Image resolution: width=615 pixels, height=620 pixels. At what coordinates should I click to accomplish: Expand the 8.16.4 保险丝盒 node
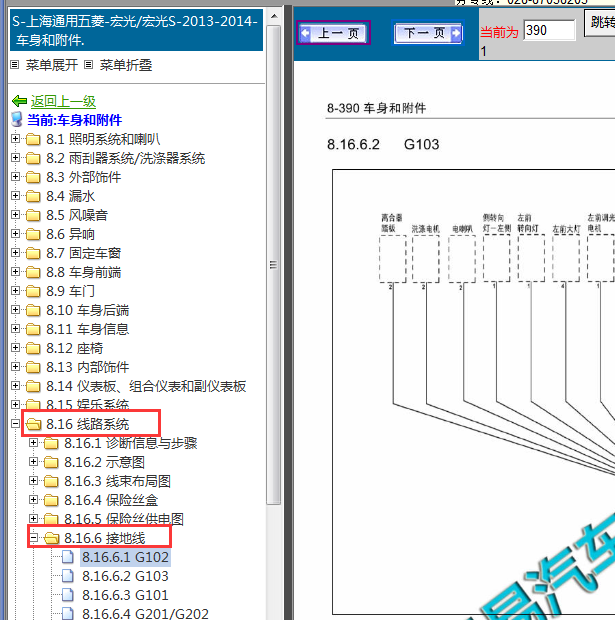[x=34, y=500]
